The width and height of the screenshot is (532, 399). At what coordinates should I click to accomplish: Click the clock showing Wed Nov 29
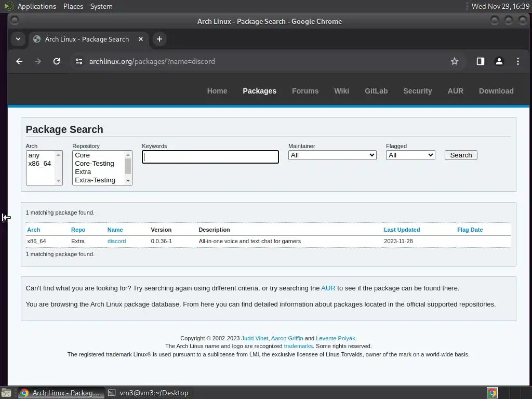click(x=500, y=6)
